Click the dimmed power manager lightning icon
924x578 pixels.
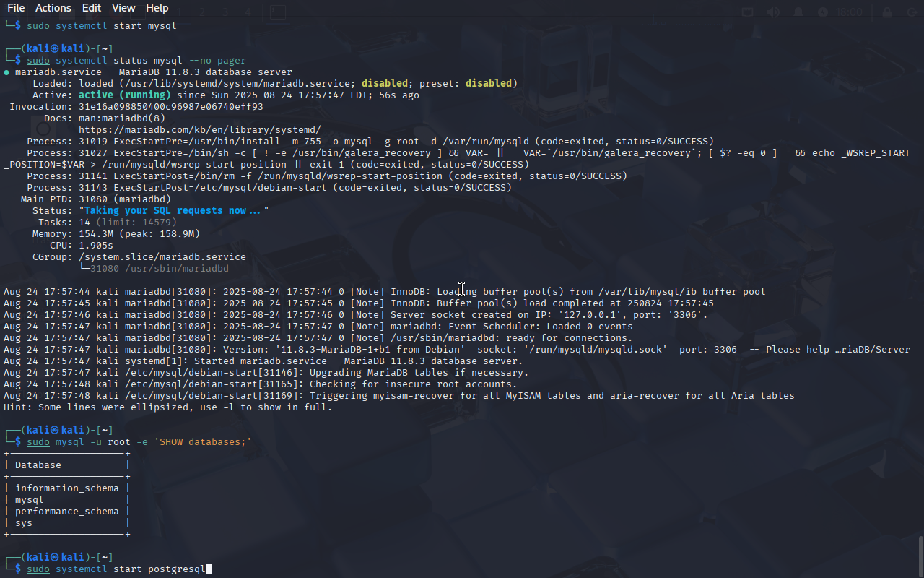(823, 12)
